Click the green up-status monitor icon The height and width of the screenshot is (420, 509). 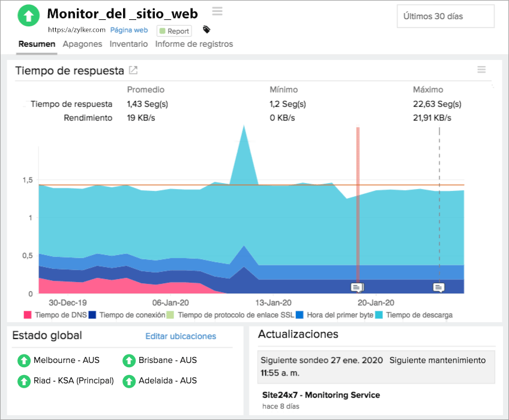click(x=29, y=15)
